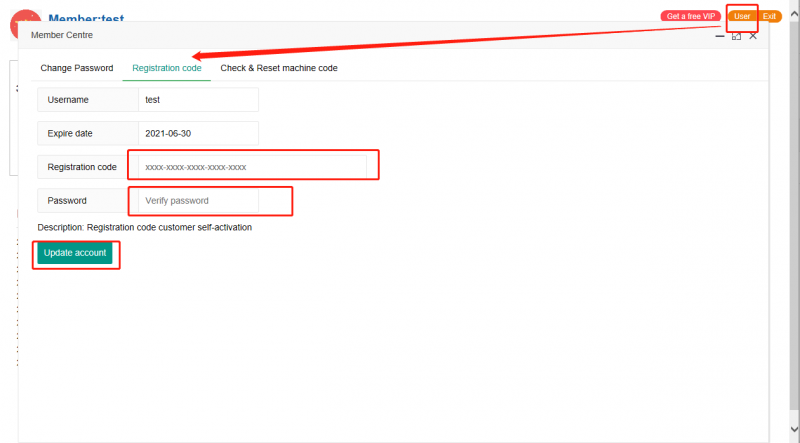Open the User button at top right

742,16
